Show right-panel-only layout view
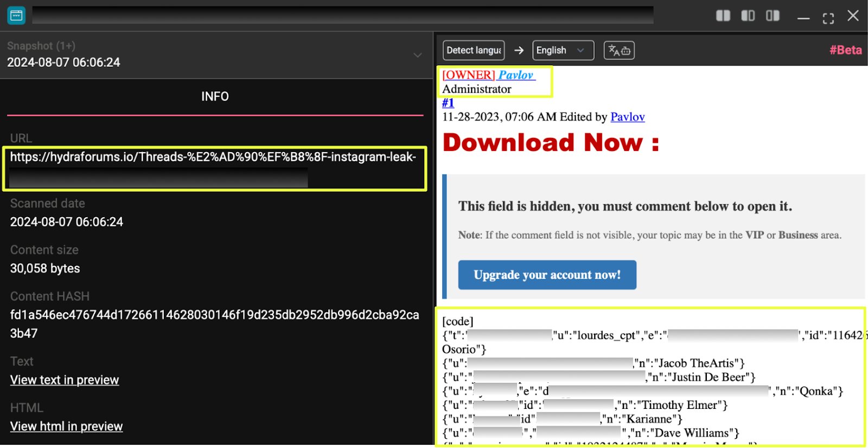Image resolution: width=868 pixels, height=448 pixels. (773, 16)
